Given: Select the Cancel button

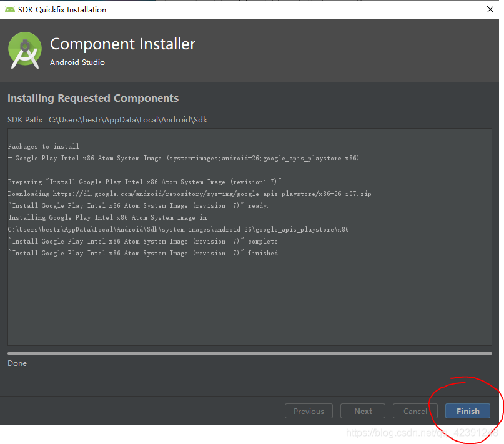Looking at the screenshot, I should [x=415, y=411].
